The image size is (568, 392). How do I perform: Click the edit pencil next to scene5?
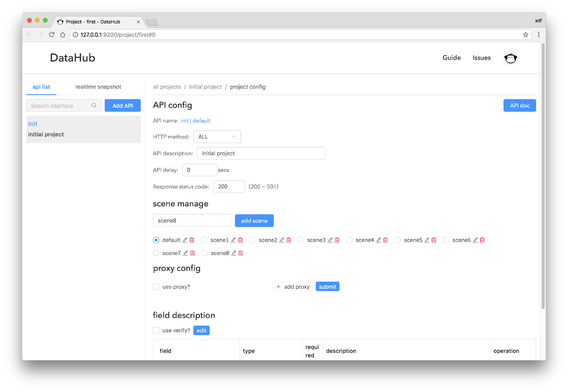[x=427, y=240]
